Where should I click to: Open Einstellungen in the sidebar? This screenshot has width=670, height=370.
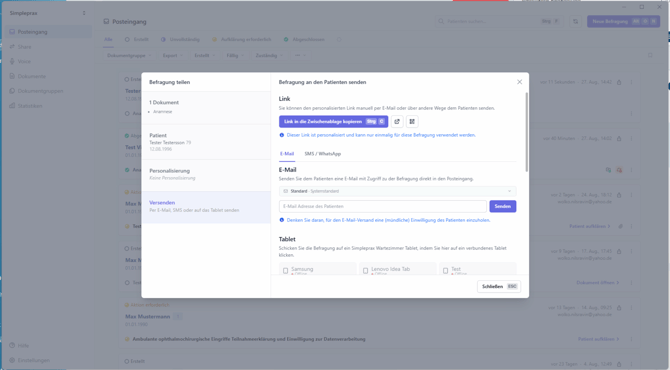[48, 360]
